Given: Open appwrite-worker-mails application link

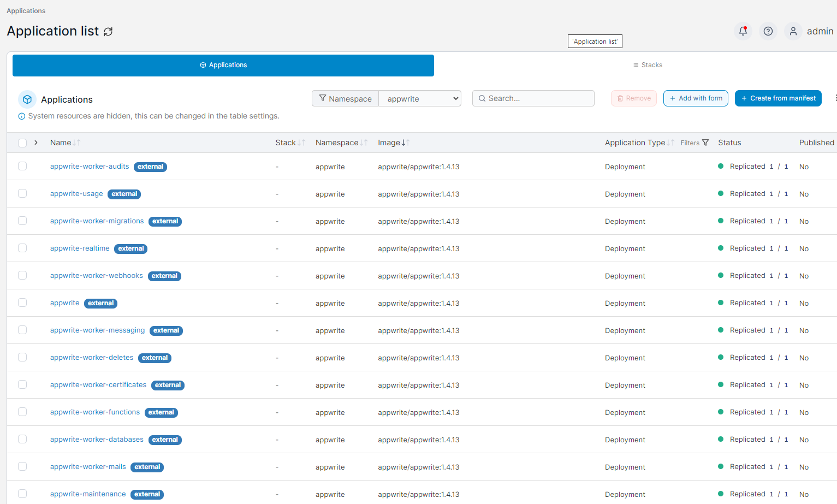Looking at the screenshot, I should (x=88, y=467).
